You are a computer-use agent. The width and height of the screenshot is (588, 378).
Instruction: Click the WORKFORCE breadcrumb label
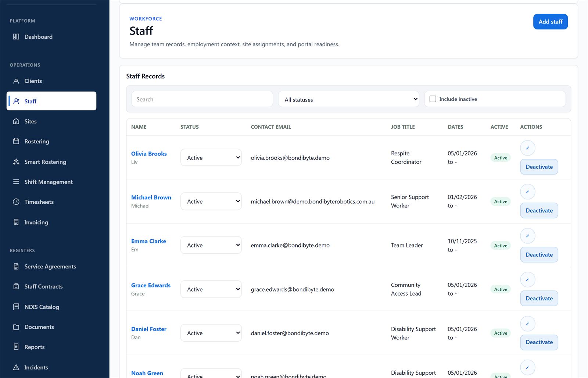146,19
